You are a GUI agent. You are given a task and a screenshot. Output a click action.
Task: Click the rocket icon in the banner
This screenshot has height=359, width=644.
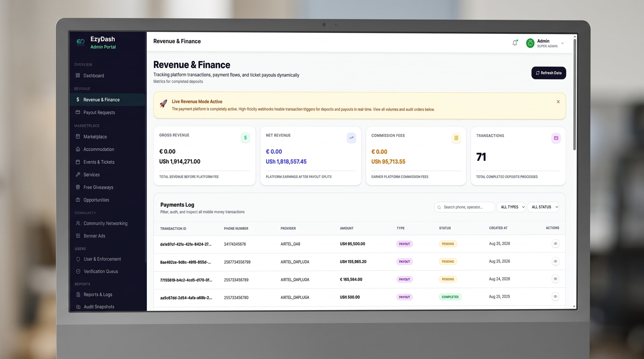pos(163,103)
